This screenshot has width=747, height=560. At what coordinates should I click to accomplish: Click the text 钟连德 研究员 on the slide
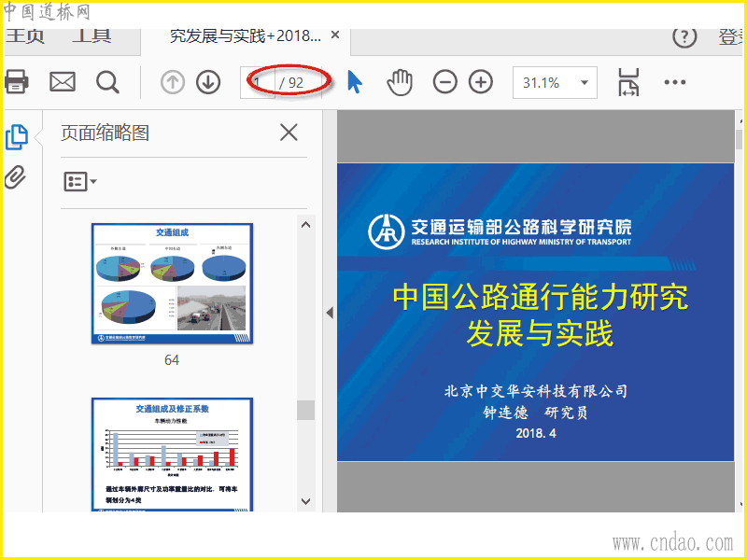coord(535,413)
